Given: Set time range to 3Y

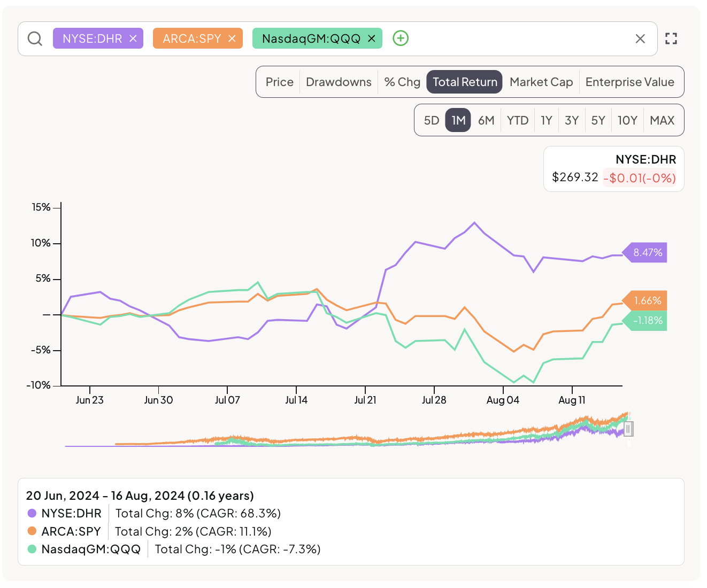Looking at the screenshot, I should (x=572, y=120).
